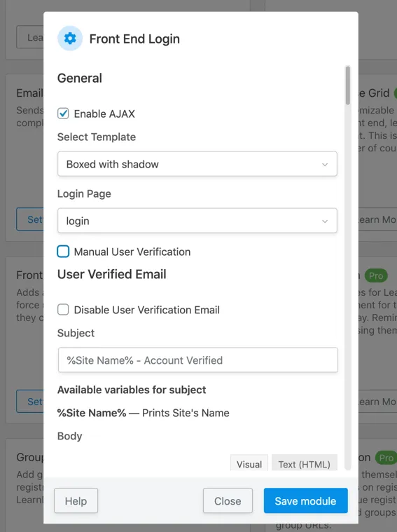
Task: Switch to the Text (HTML) editor tab
Action: 304,464
